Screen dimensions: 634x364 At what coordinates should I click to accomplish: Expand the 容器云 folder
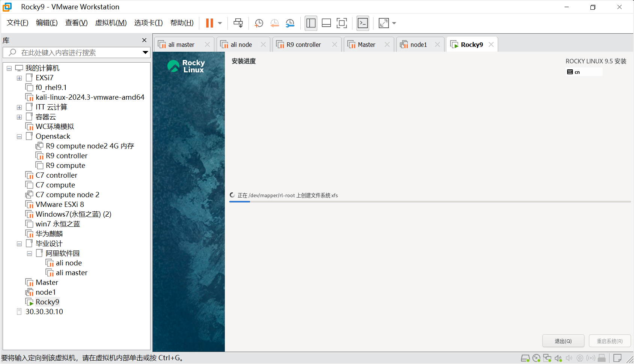19,117
